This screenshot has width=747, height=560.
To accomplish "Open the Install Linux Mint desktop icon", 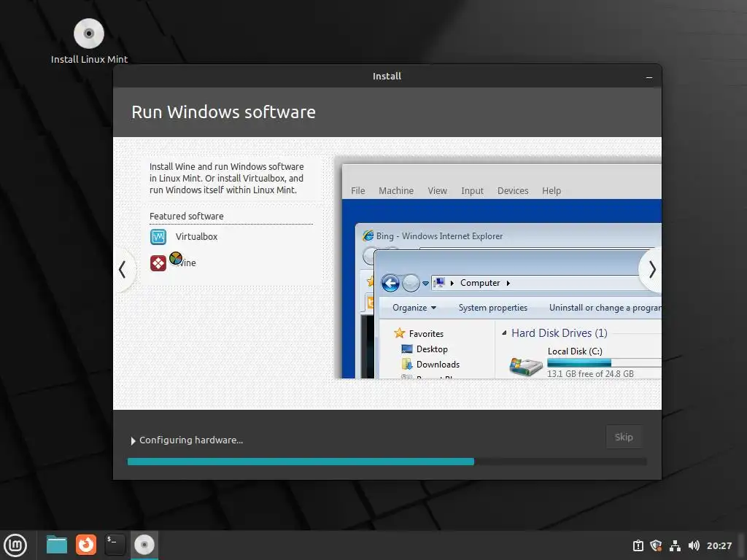I will coord(89,41).
